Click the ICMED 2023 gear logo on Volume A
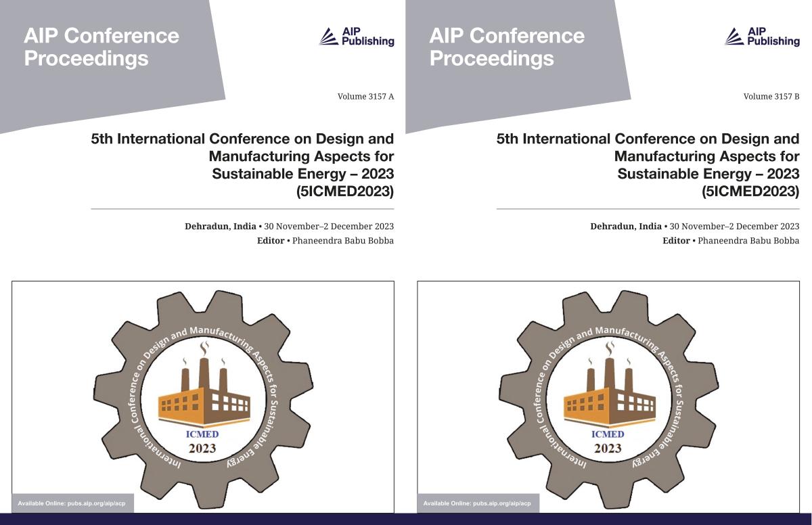 (202, 399)
